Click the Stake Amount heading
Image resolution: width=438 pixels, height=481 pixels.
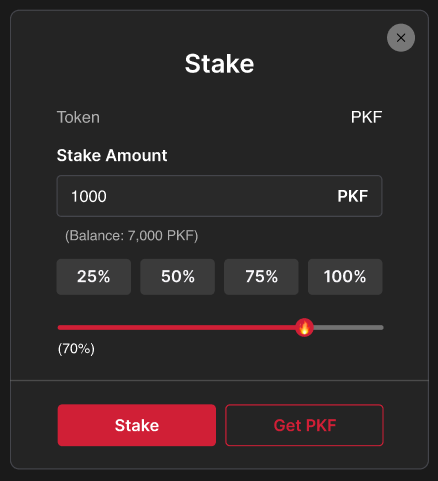pyautogui.click(x=112, y=155)
